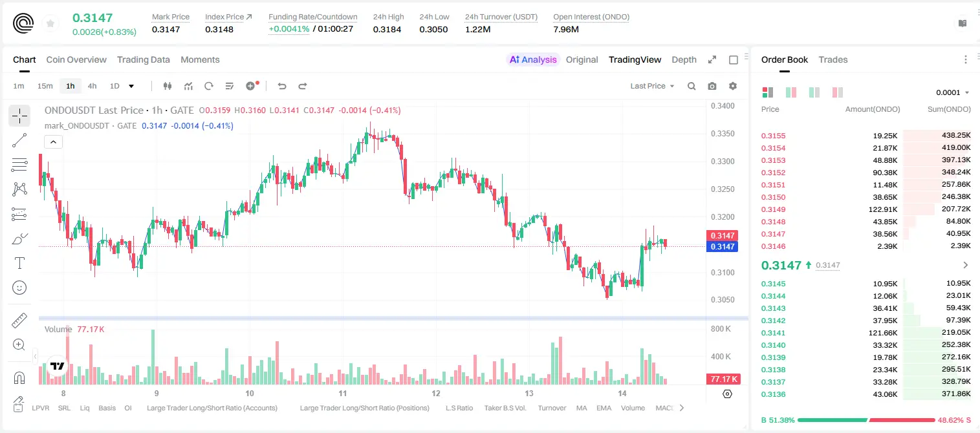This screenshot has width=980, height=433.
Task: Select the trend line drawing tool
Action: pyautogui.click(x=19, y=140)
